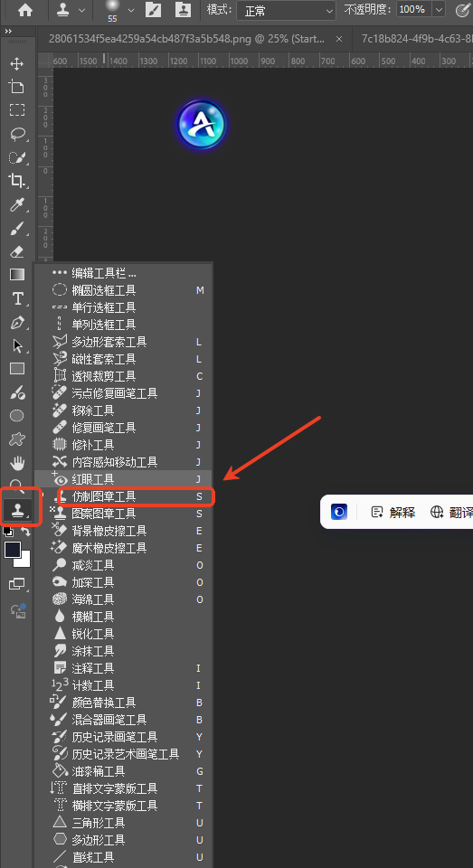
Task: Choose 减淡工具
Action: pos(124,565)
